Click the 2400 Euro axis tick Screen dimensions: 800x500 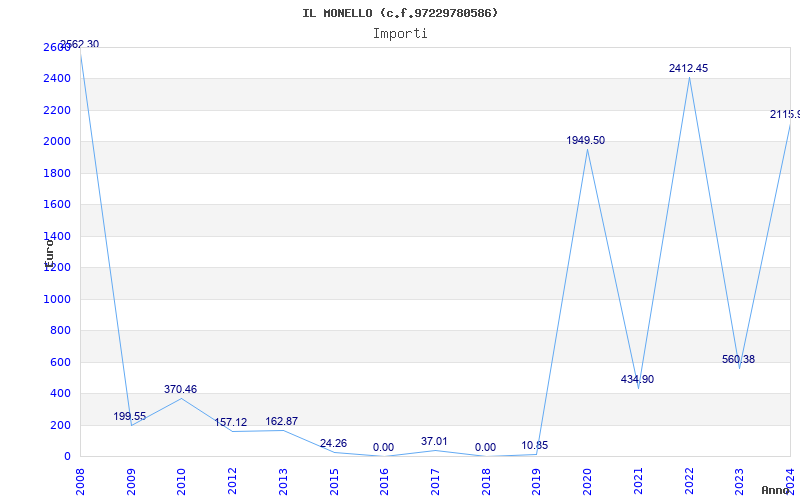pos(58,79)
